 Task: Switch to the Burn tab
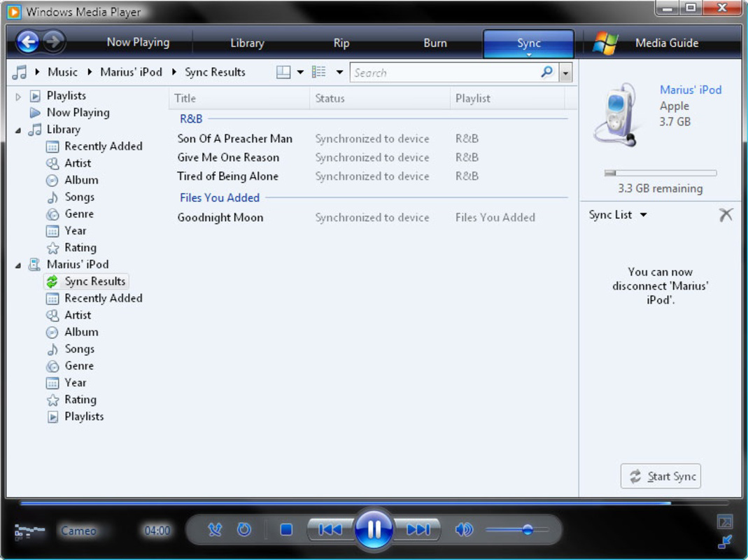coord(435,43)
